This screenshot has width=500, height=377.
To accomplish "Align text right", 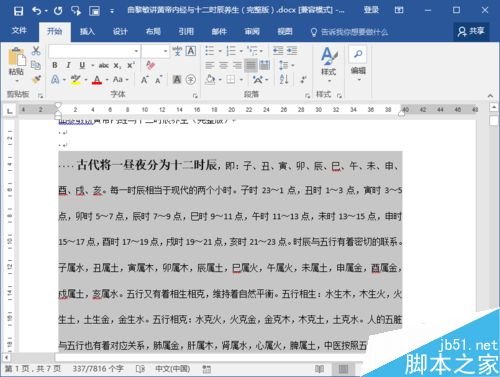I will [237, 65].
